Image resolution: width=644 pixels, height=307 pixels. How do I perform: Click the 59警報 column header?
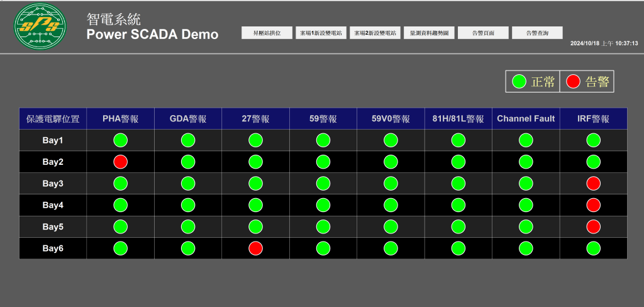coord(323,119)
